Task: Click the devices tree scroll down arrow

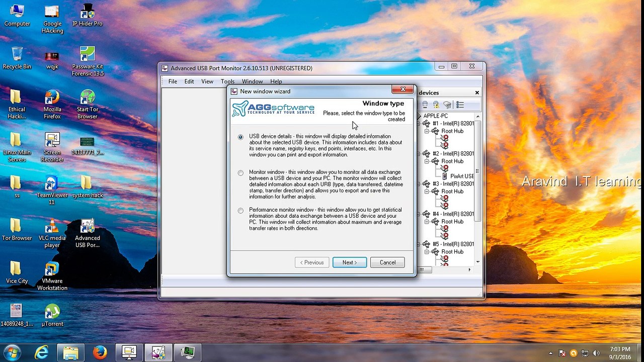Action: coord(477,261)
